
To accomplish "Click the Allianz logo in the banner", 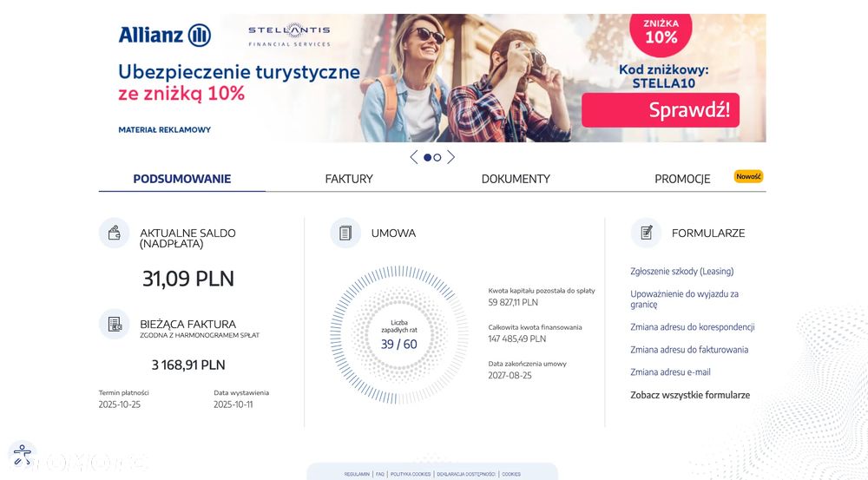I will pyautogui.click(x=164, y=35).
